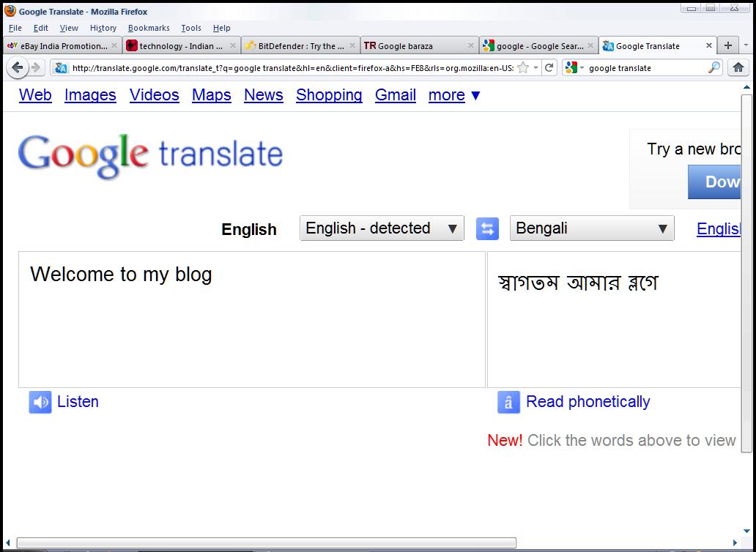Switch to the 'Google baraza' tab
The image size is (756, 552).
(413, 45)
